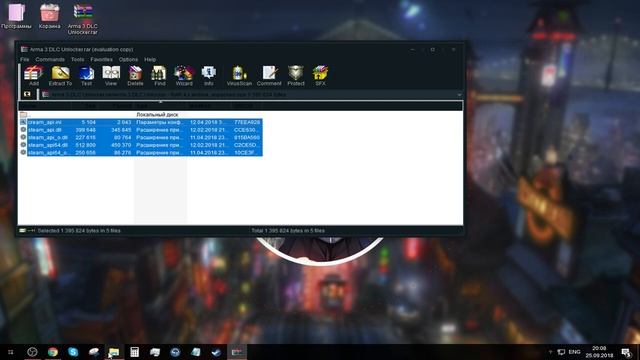Open Skype from the taskbar
640x360 pixels.
pos(73,352)
